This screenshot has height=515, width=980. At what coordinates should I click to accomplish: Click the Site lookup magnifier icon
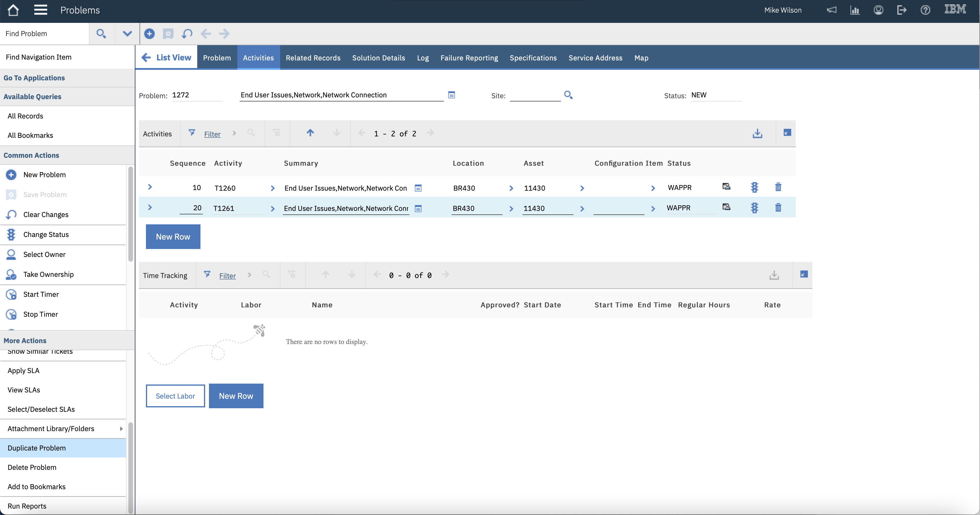pos(568,95)
